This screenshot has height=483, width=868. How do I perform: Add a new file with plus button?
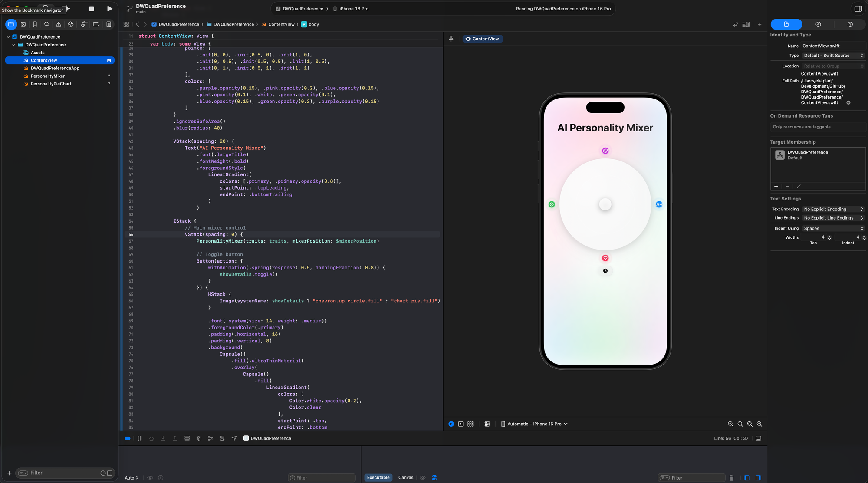[x=9, y=473]
